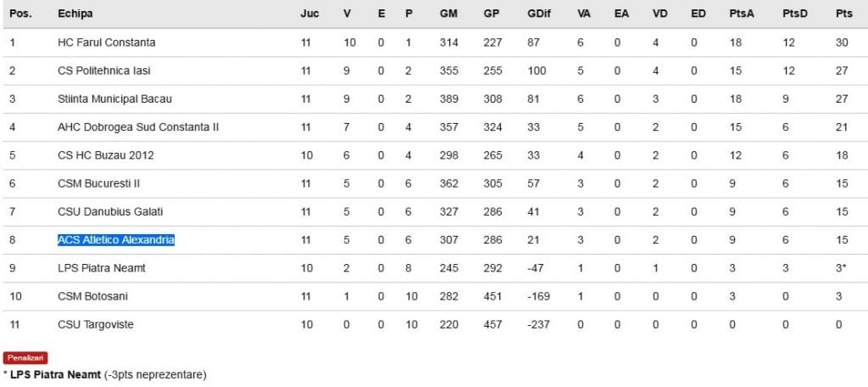
Task: Click CSM Botosani team name
Action: click(x=92, y=296)
